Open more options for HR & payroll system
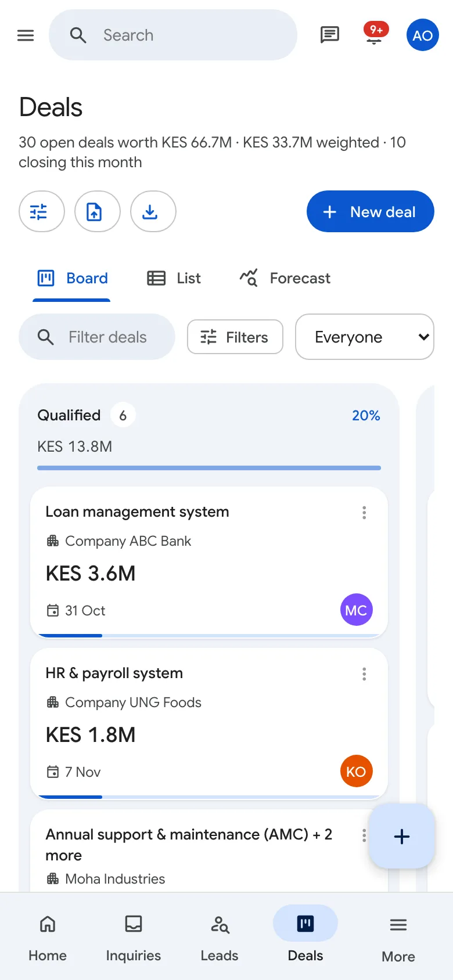Image resolution: width=453 pixels, height=980 pixels. pos(364,674)
